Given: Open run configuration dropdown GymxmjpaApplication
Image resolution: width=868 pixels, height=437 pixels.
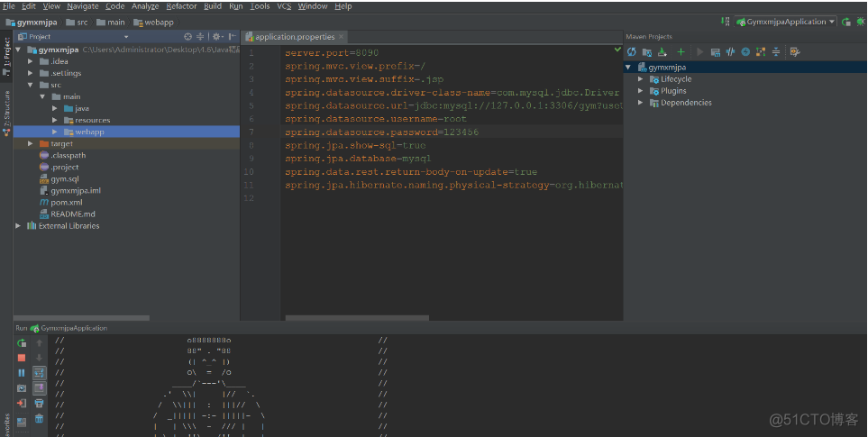Looking at the screenshot, I should (x=785, y=23).
